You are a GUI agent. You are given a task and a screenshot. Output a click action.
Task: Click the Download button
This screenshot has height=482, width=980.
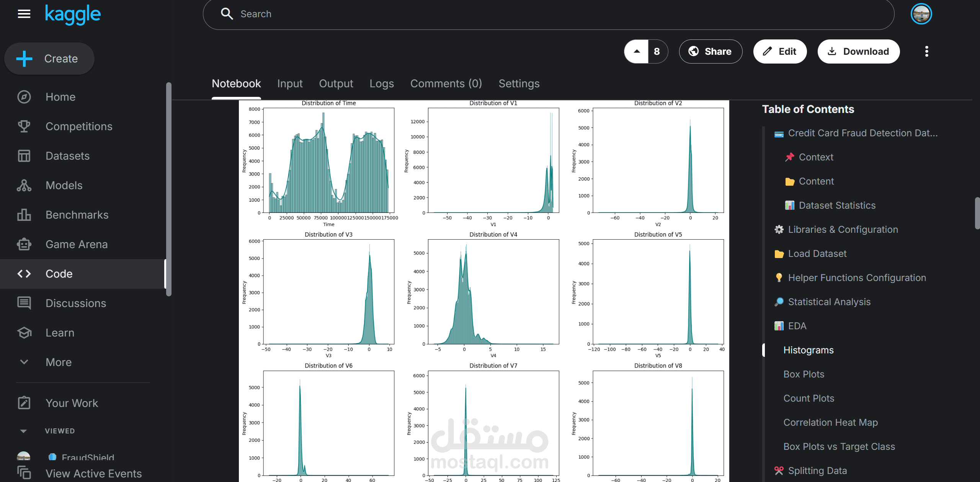tap(858, 51)
